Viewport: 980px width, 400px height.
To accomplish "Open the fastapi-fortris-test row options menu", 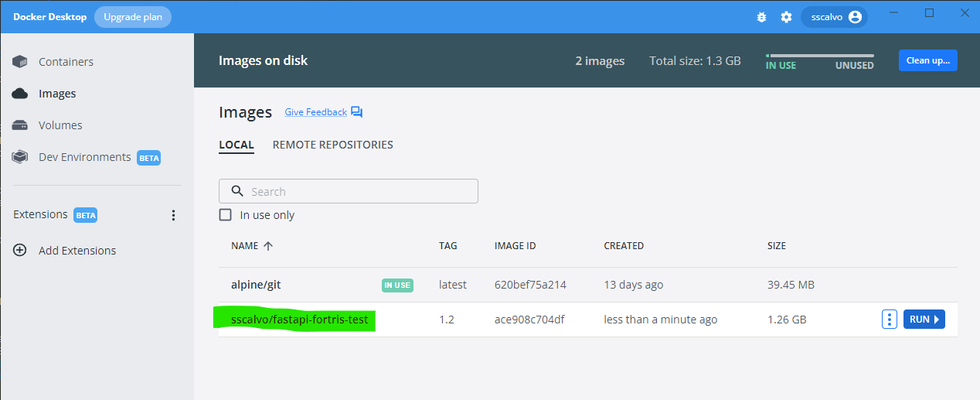I will click(890, 320).
